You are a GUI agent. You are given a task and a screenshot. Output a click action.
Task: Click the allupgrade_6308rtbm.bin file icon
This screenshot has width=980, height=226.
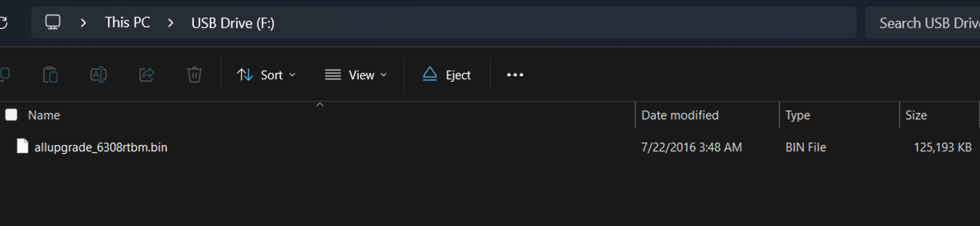(x=22, y=146)
